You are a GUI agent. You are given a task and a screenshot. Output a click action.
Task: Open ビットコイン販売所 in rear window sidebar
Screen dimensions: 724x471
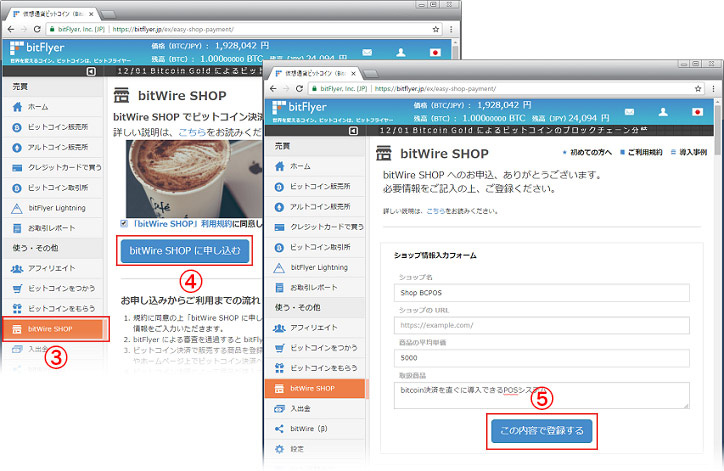53,127
